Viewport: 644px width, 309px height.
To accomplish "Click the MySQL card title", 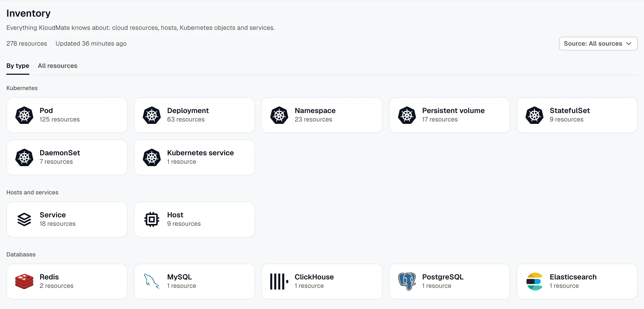I will 179,277.
